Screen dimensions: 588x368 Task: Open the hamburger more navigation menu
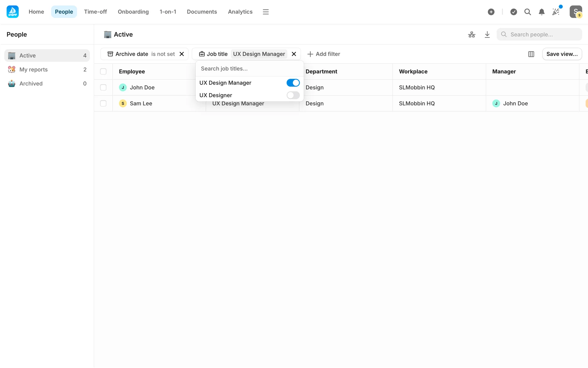tap(266, 12)
